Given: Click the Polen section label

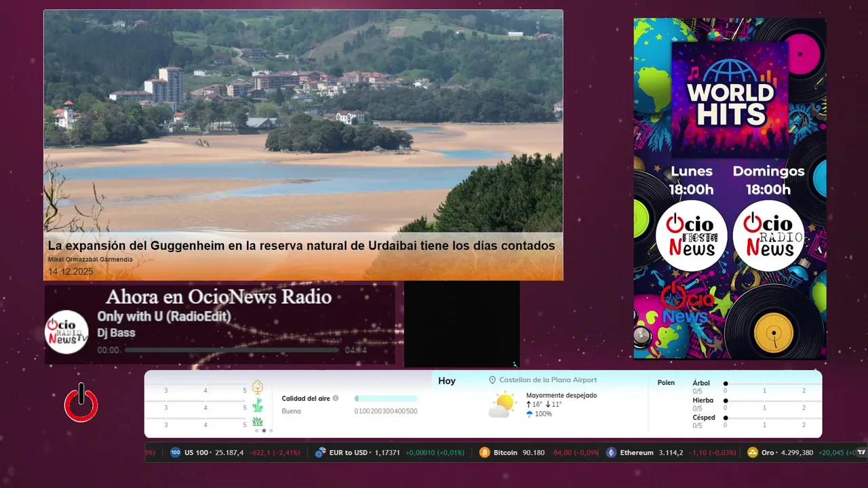Looking at the screenshot, I should [x=666, y=383].
